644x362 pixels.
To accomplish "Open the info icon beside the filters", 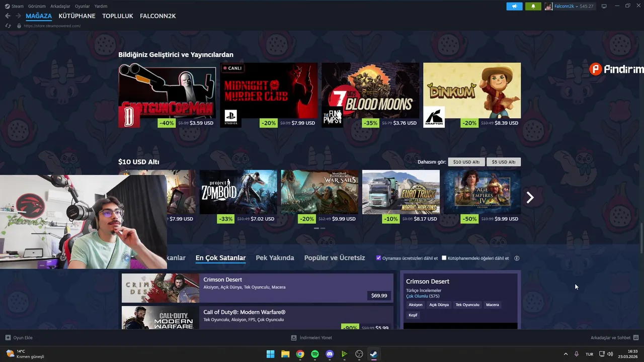I will [517, 258].
